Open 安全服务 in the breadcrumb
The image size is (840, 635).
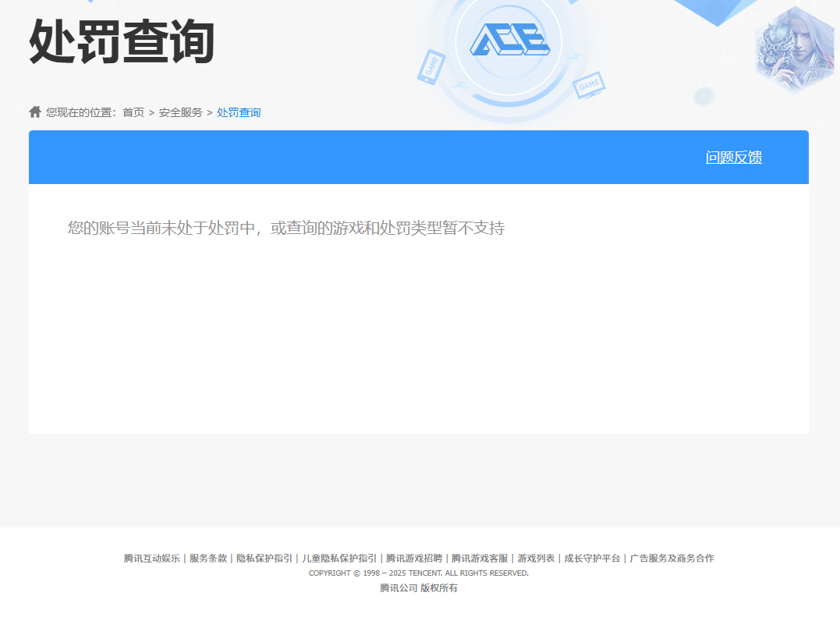(x=180, y=112)
